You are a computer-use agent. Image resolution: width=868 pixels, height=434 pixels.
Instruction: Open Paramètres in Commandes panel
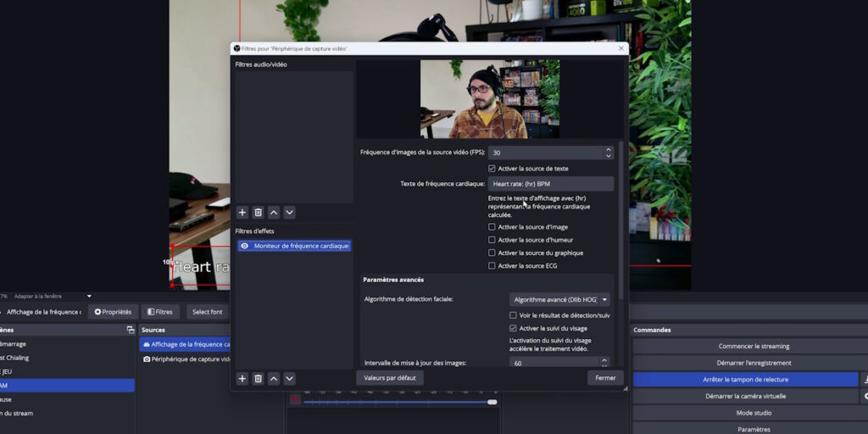tap(754, 429)
